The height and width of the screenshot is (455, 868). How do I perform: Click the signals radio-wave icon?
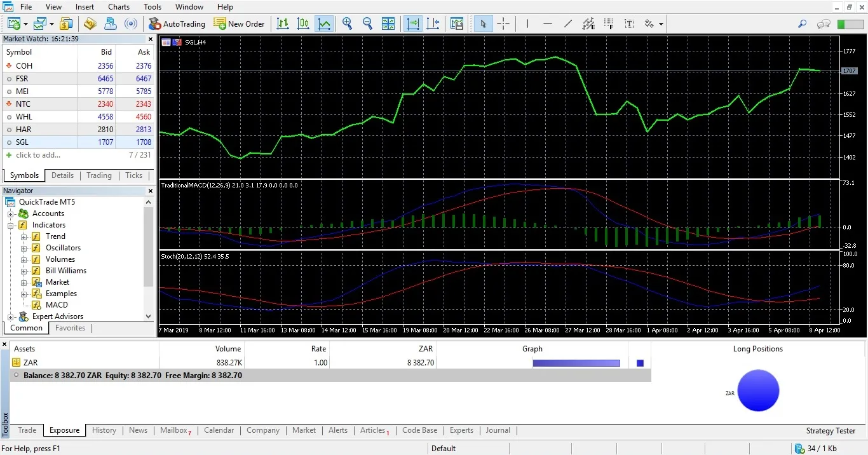131,24
